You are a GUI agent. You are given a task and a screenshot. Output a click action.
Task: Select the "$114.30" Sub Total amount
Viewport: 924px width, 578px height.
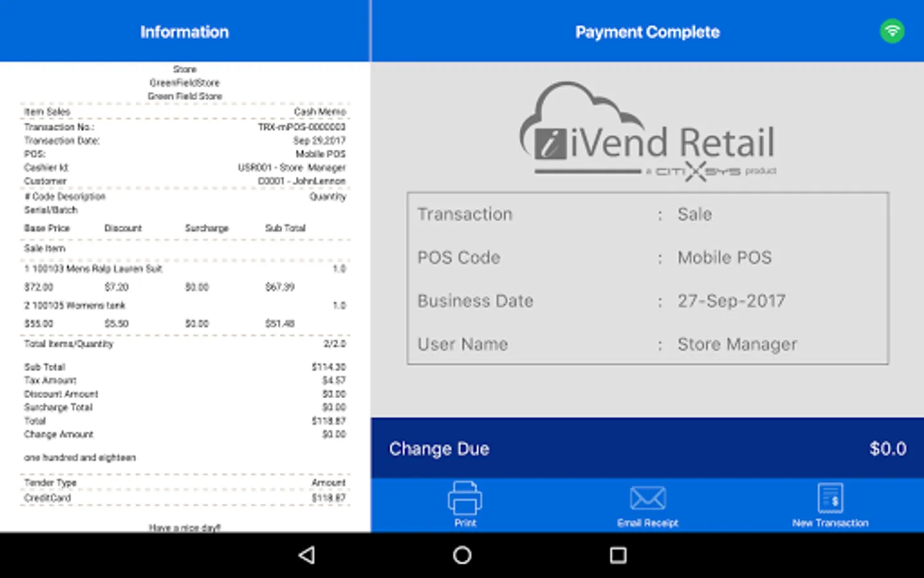(x=329, y=367)
